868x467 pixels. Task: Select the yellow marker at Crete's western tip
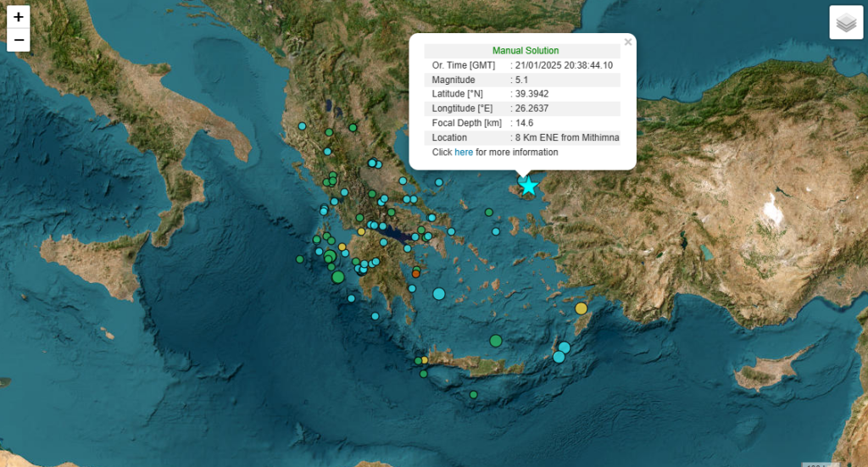tap(419, 361)
